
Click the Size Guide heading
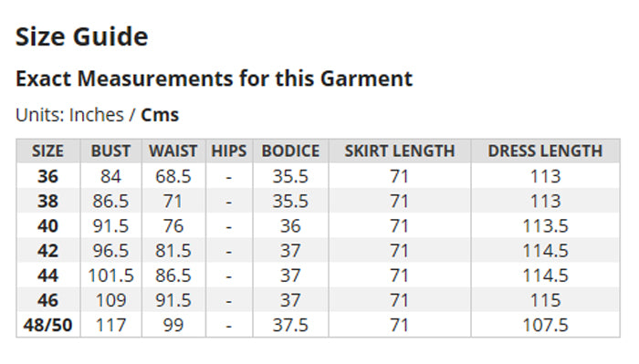[82, 36]
